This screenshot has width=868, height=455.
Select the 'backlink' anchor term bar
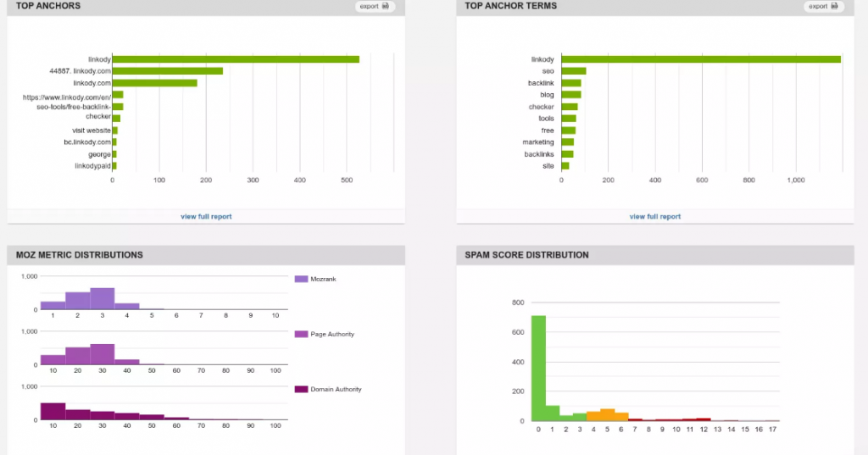pos(571,83)
